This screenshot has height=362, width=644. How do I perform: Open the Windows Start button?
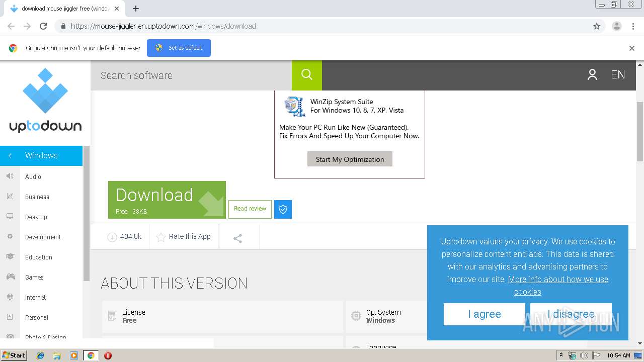(x=14, y=355)
